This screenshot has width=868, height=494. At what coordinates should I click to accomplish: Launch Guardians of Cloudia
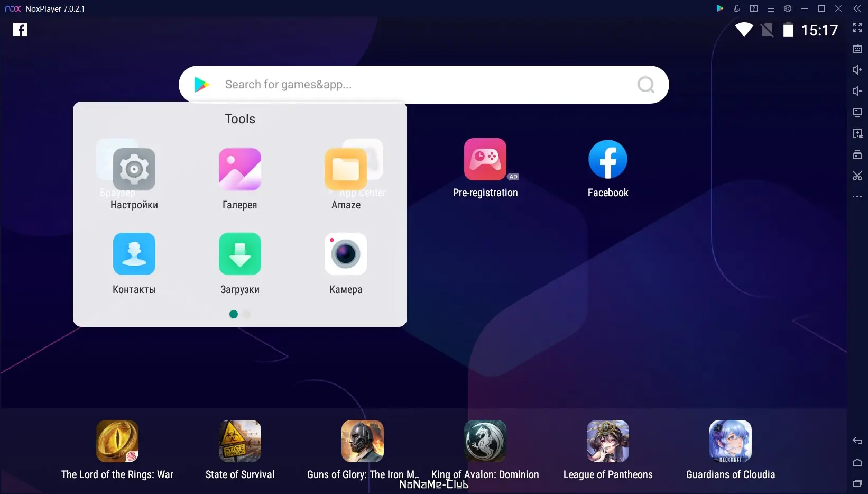pyautogui.click(x=731, y=450)
